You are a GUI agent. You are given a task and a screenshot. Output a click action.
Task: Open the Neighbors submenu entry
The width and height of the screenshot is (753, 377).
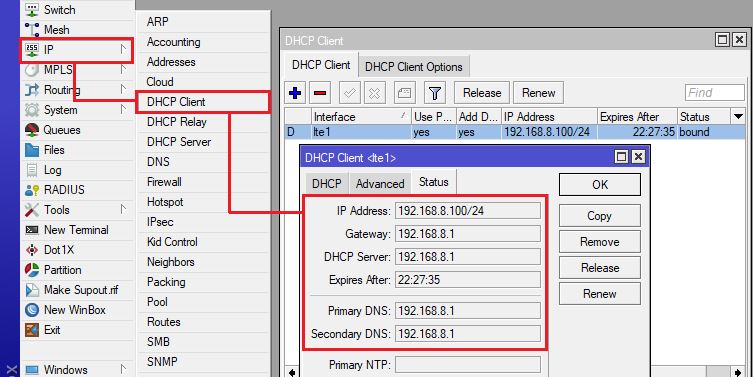(203, 262)
